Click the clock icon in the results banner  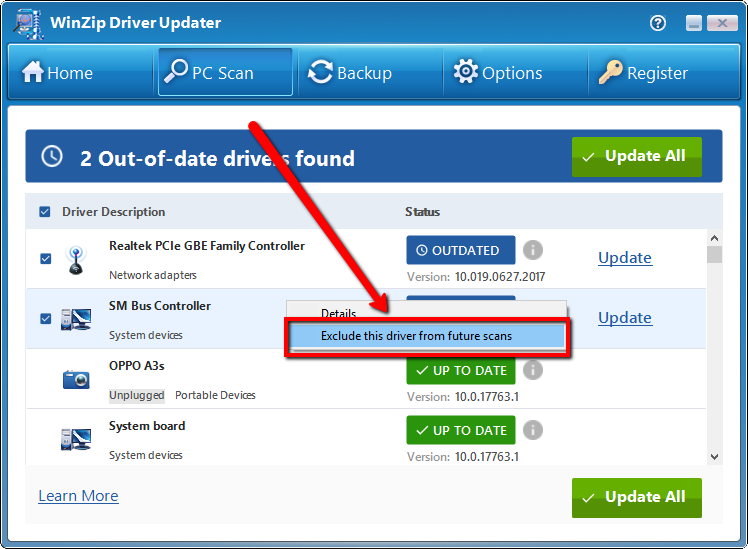pos(52,156)
